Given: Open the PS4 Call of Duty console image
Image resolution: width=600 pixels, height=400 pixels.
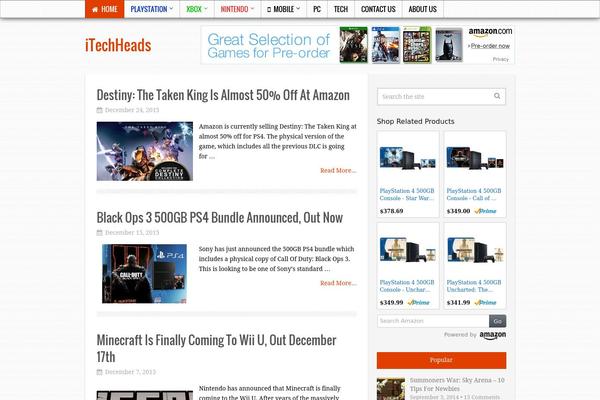Looking at the screenshot, I should click(475, 158).
